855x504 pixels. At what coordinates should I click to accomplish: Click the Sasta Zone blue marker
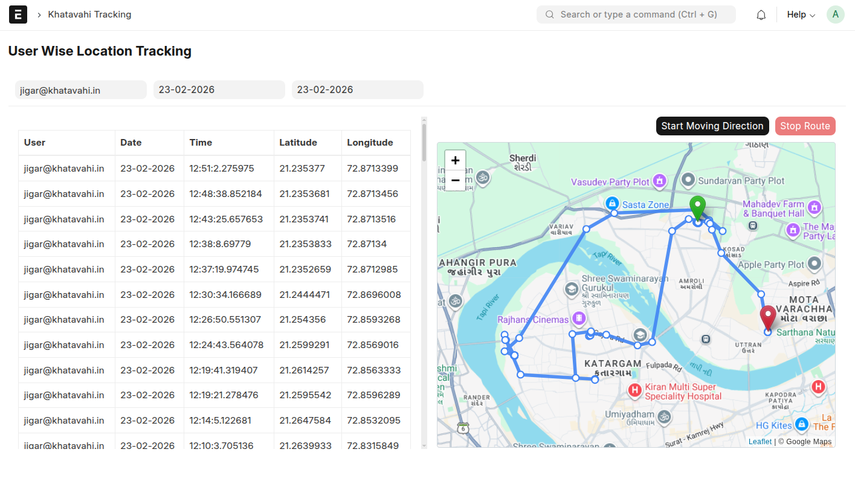pos(612,204)
